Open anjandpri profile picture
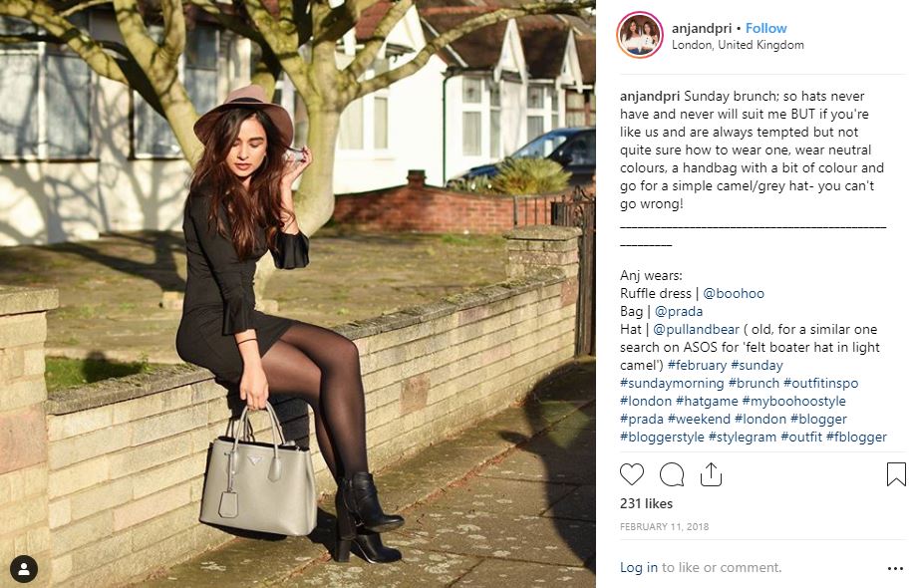The image size is (911, 588). point(640,35)
